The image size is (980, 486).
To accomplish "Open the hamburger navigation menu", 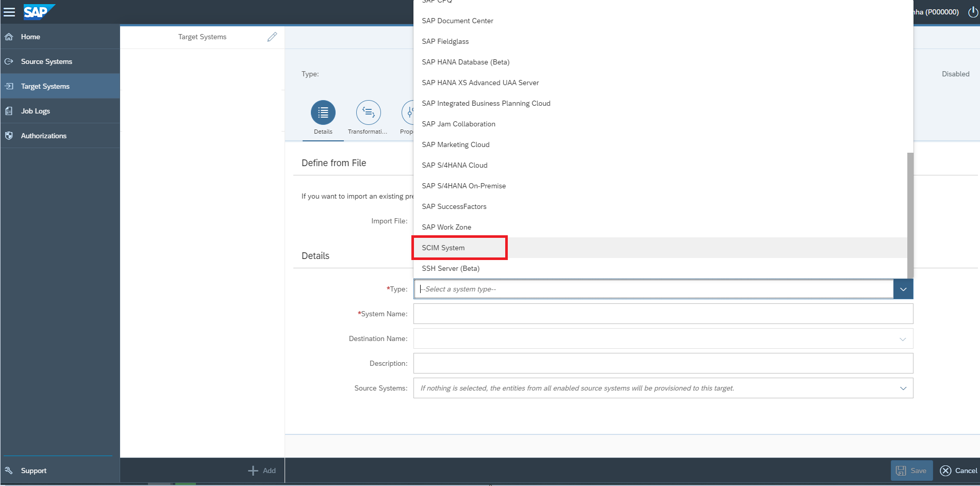I will [9, 12].
